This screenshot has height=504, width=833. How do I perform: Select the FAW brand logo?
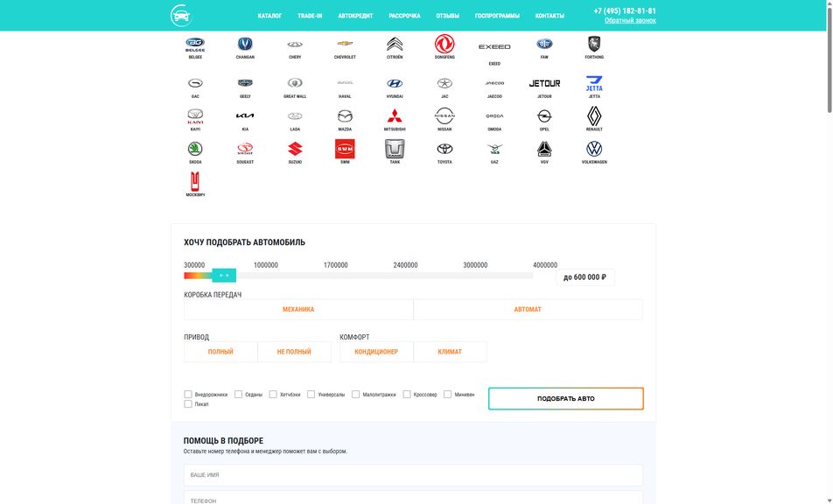click(x=544, y=44)
